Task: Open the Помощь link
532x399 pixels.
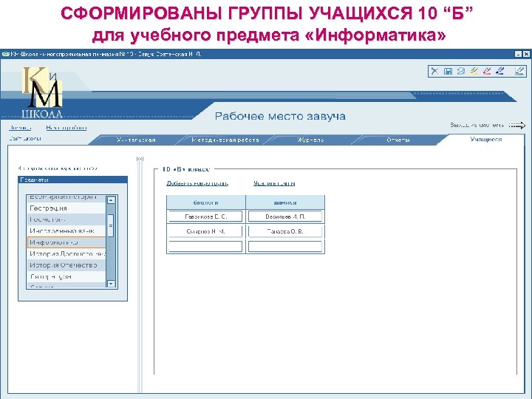Action: 20,128
